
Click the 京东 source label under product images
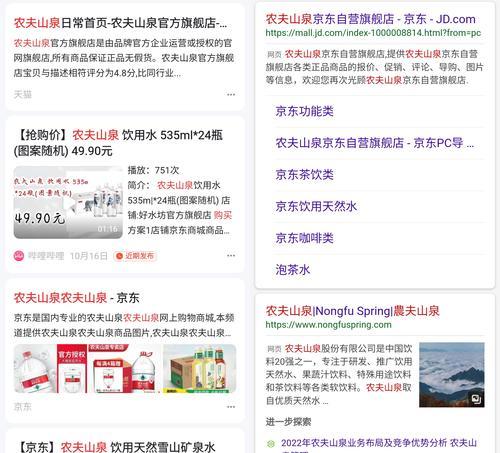click(x=23, y=407)
